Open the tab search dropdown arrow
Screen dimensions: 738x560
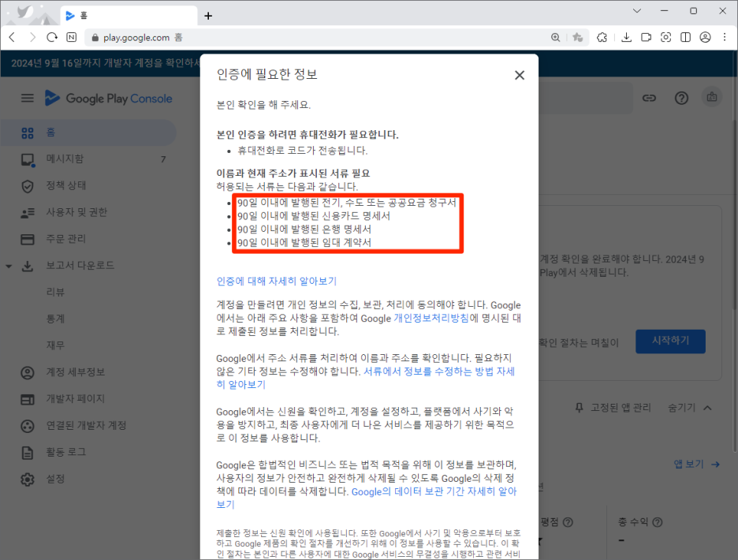point(637,11)
